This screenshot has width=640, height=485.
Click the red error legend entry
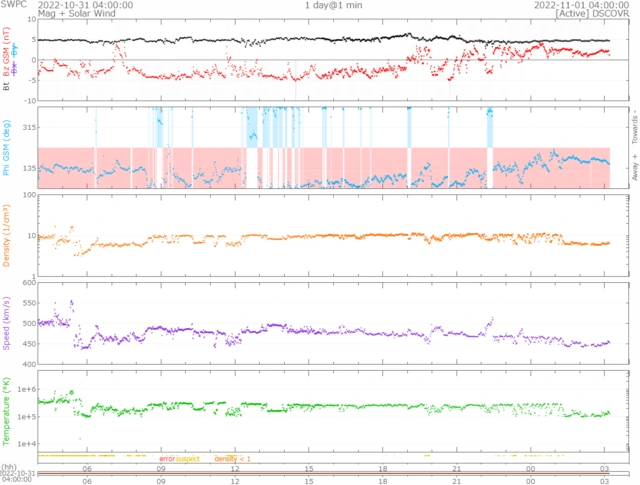click(167, 458)
